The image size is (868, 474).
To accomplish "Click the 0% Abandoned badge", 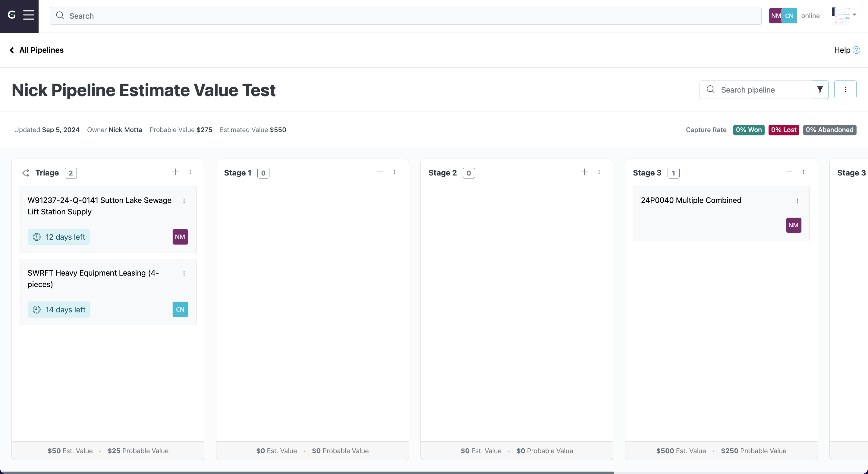I will click(830, 130).
